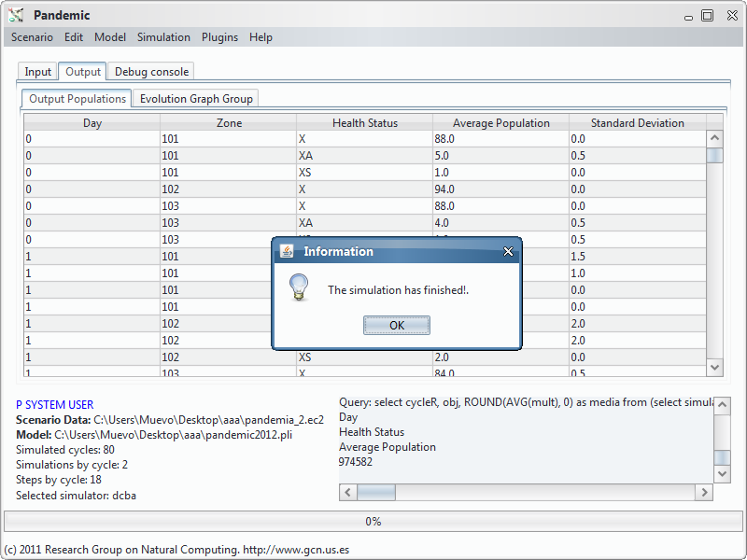The image size is (747, 560).
Task: Click the Java icon in dialog title
Action: [x=287, y=251]
